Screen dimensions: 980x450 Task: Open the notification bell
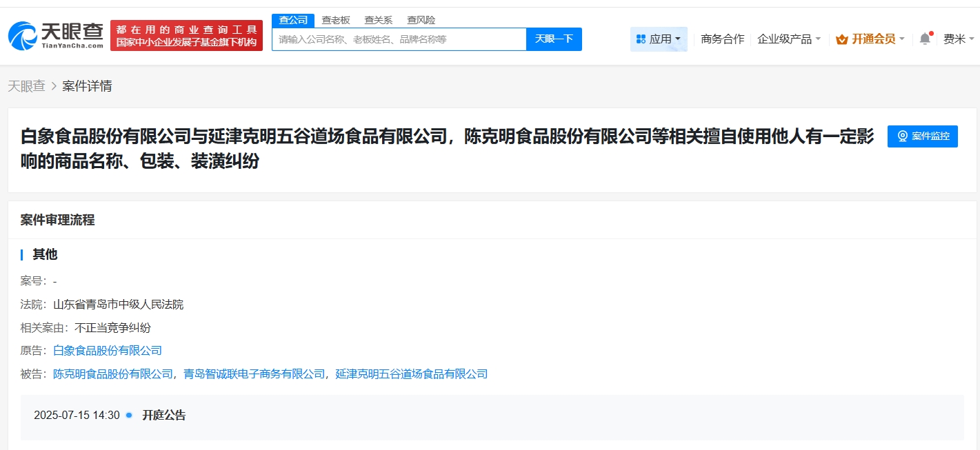point(925,39)
